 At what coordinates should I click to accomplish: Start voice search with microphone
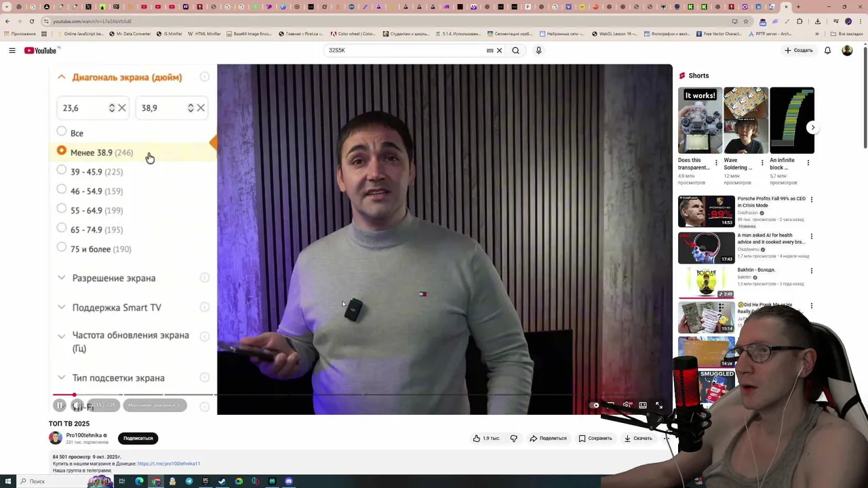[538, 50]
